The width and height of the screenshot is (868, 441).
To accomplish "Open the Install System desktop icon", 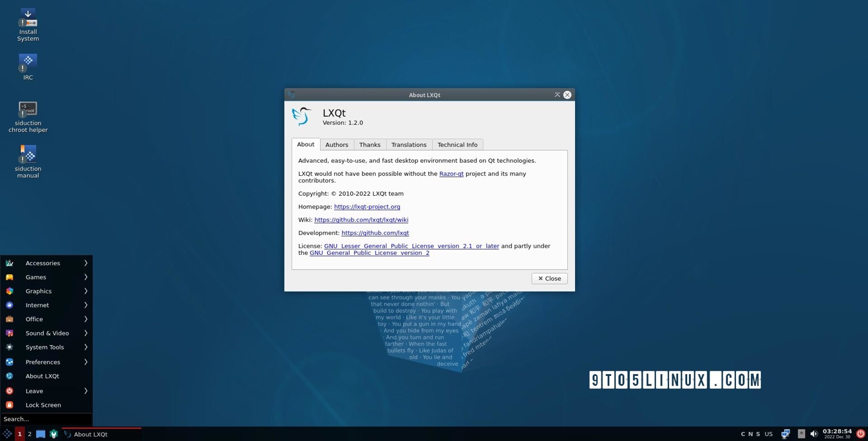I will coord(28,25).
